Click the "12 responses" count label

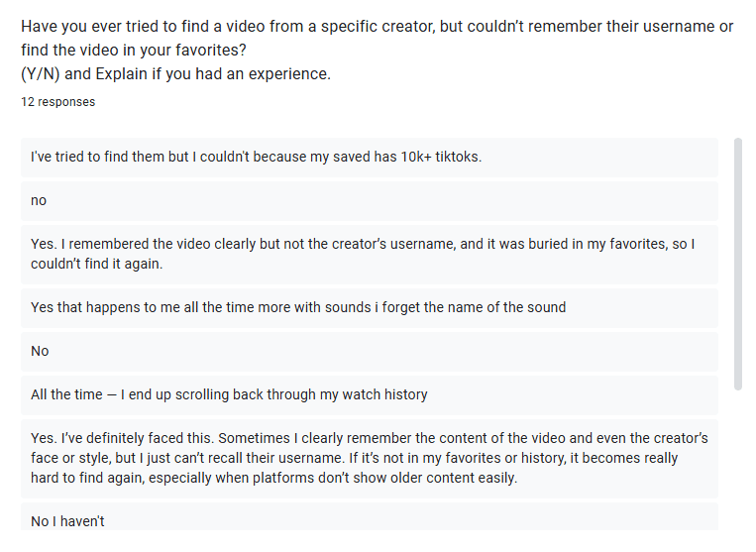[x=58, y=102]
